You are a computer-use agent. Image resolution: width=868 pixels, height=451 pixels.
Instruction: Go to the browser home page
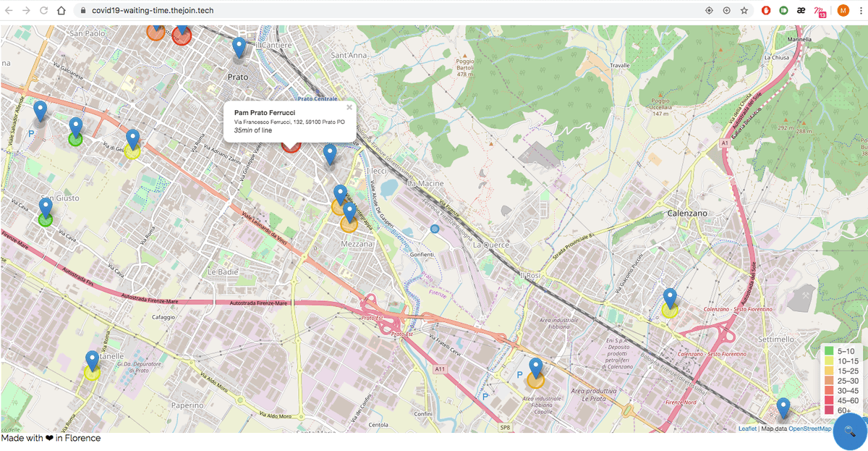(x=62, y=10)
